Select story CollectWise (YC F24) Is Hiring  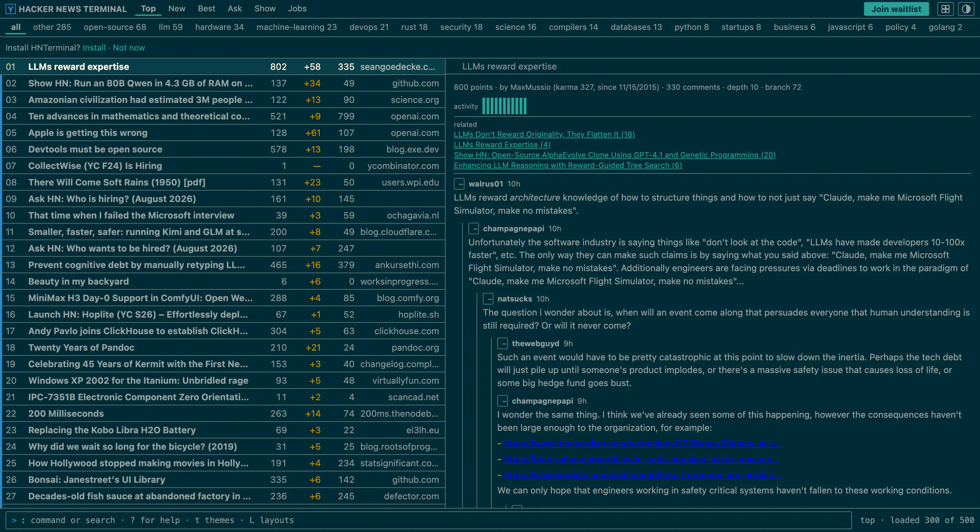pos(223,166)
